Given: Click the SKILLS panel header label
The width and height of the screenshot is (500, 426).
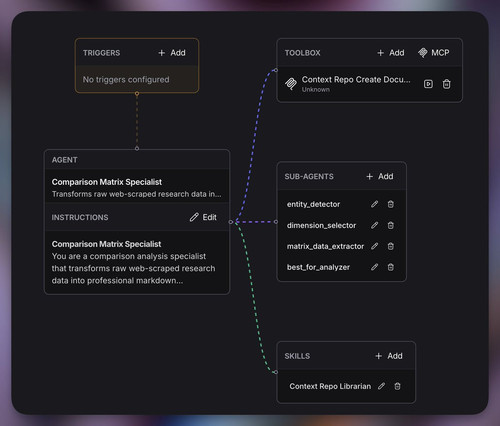Looking at the screenshot, I should point(297,356).
